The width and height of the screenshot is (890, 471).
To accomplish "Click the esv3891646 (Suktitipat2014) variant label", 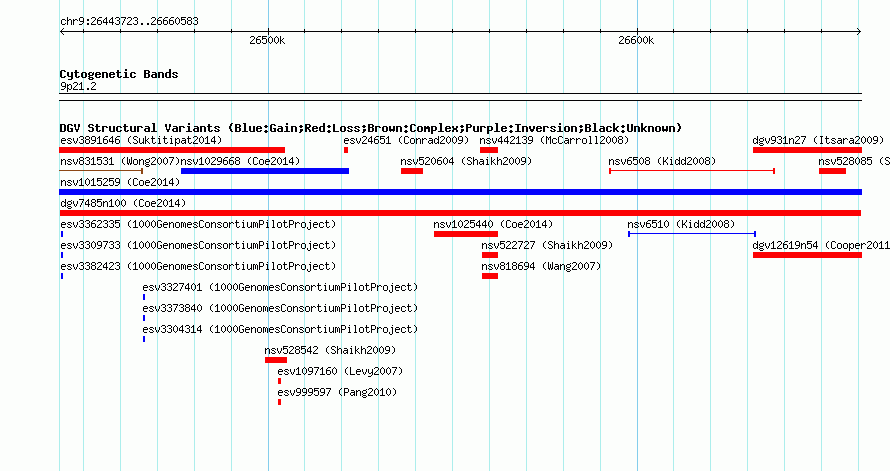I will (141, 140).
